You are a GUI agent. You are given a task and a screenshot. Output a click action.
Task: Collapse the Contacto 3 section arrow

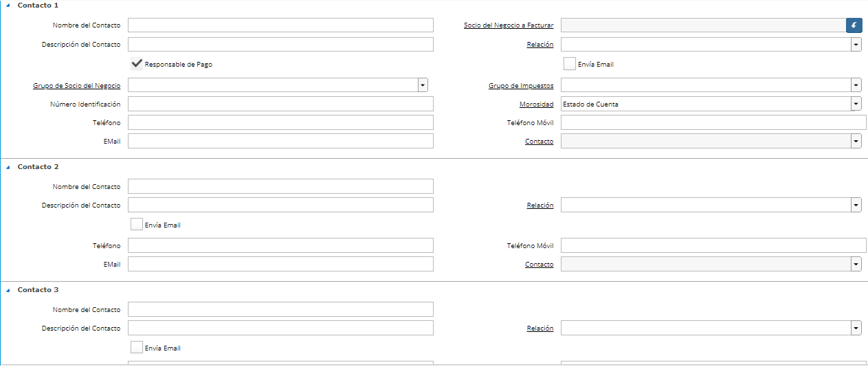tap(8, 290)
